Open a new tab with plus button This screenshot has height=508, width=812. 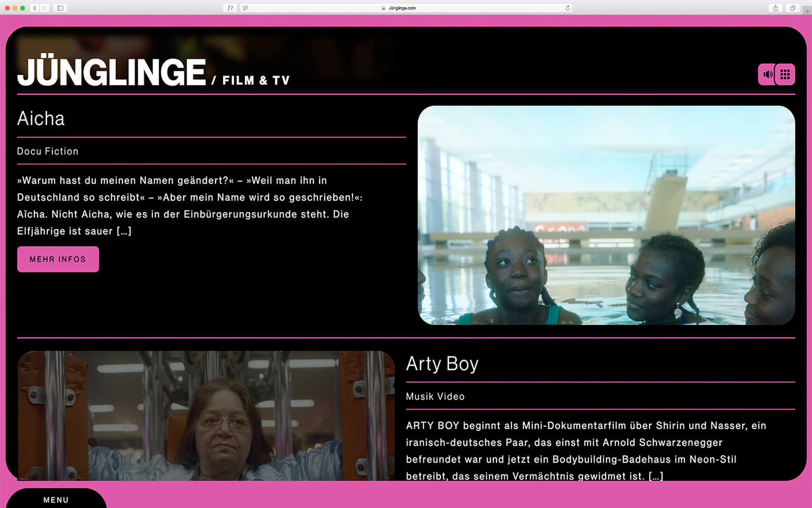[807, 10]
